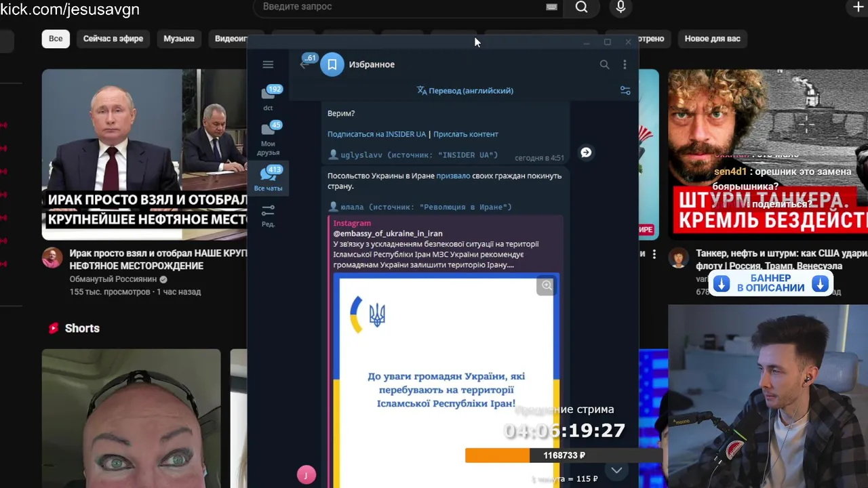This screenshot has width=868, height=488.
Task: Open translation settings sliders icon
Action: tap(625, 90)
